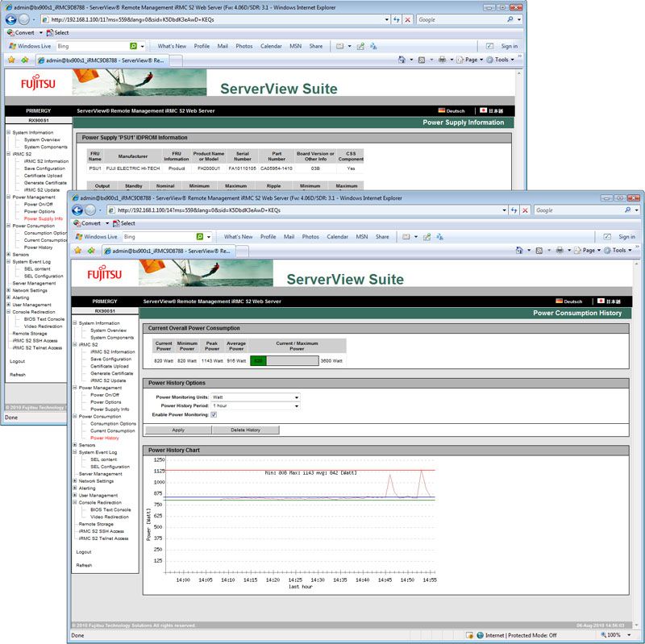Open address bar history dropdown in front window
The image size is (645, 644).
coord(505,210)
